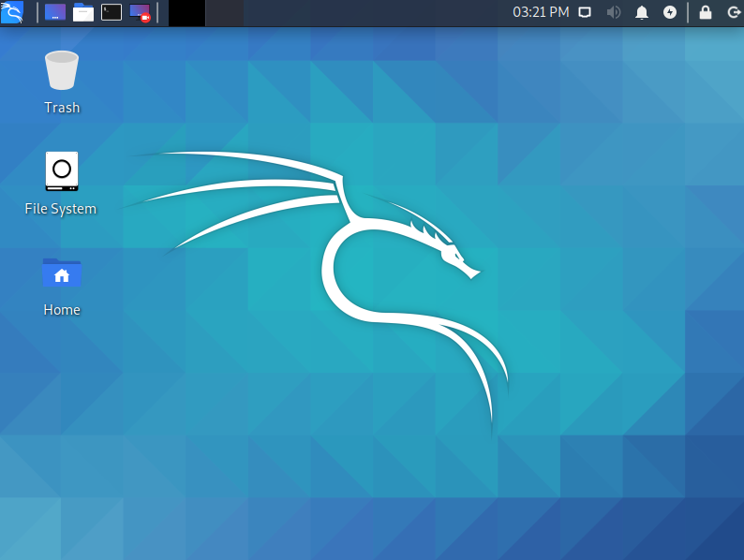Screen dimensions: 744x560
Task: Open the display settings tray icon
Action: (585, 12)
